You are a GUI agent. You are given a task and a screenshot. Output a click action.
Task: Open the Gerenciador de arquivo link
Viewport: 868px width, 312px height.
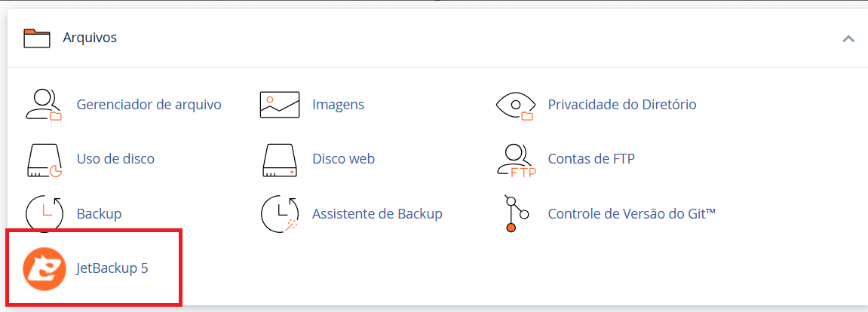coord(149,104)
